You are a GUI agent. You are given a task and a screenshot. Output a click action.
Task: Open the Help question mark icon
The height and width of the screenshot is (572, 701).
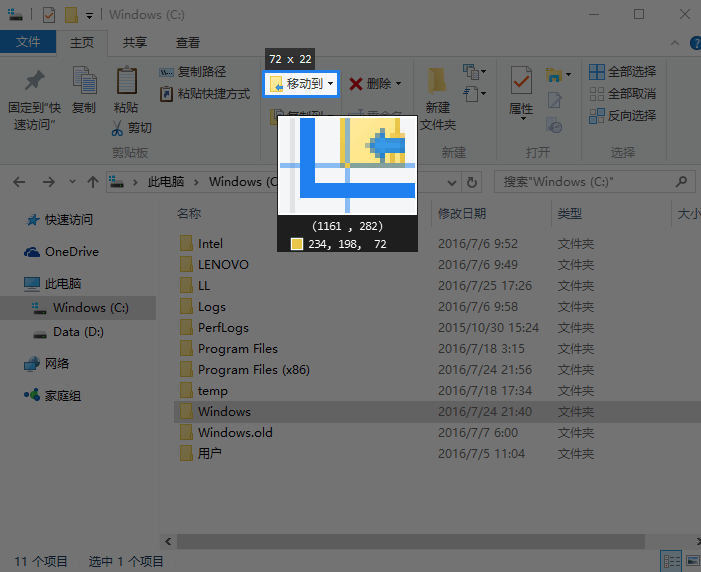[696, 43]
